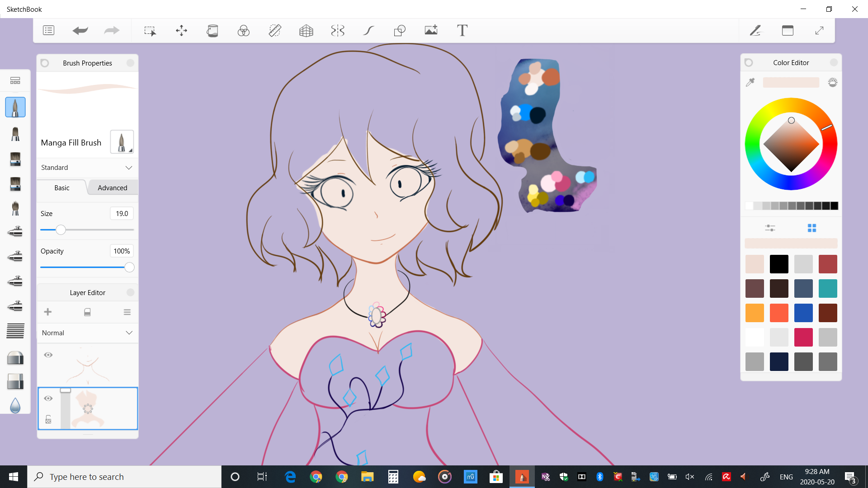Screen dimensions: 868x488
Task: Toggle transparency lock on selected layer
Action: point(48,419)
